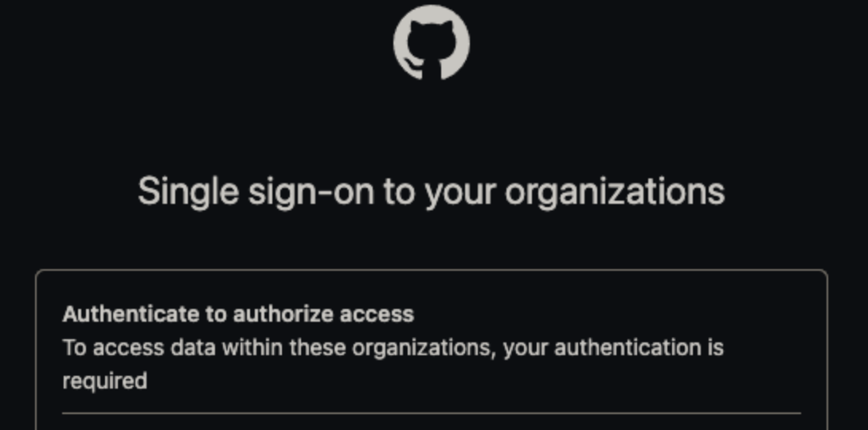The height and width of the screenshot is (430, 868).
Task: Click the word "required" in the description
Action: click(x=104, y=381)
